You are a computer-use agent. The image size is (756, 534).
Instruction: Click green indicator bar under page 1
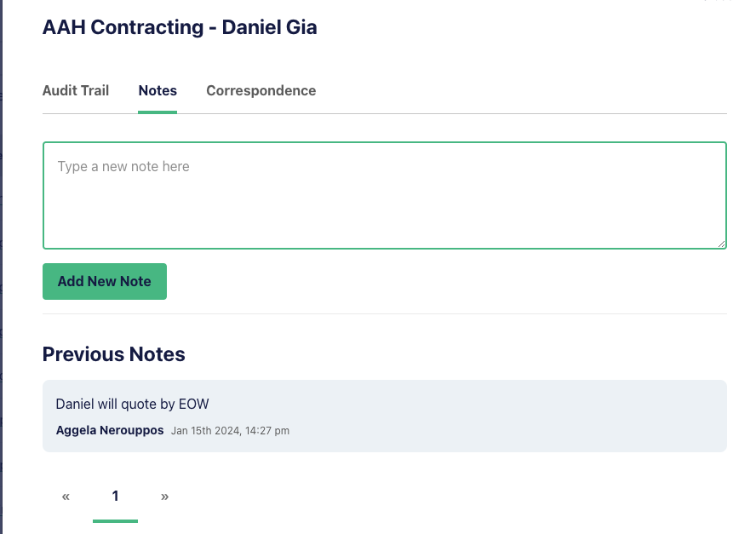115,521
